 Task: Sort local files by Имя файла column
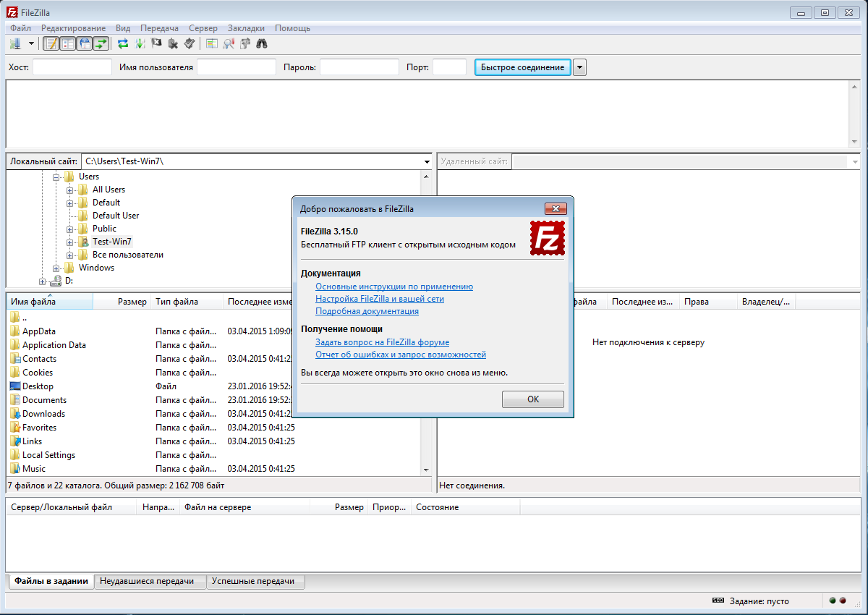click(x=50, y=302)
